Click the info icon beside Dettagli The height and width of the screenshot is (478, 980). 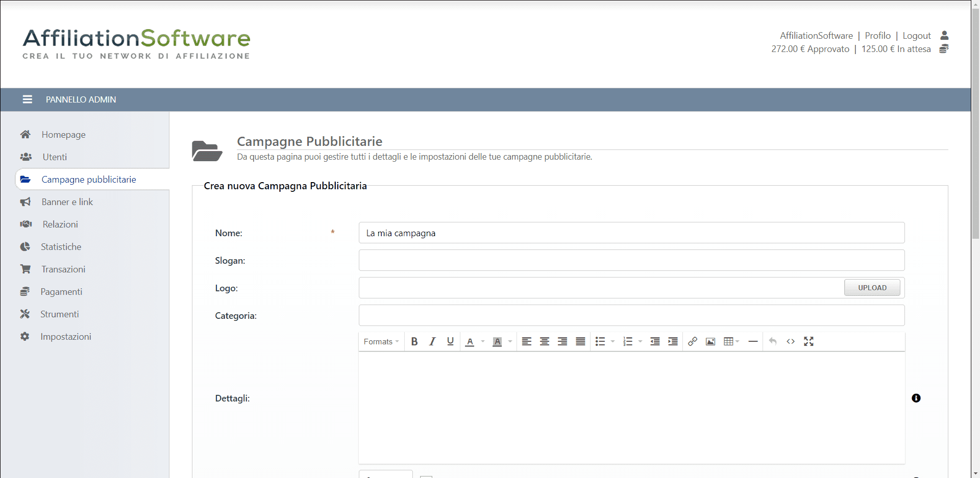[916, 398]
